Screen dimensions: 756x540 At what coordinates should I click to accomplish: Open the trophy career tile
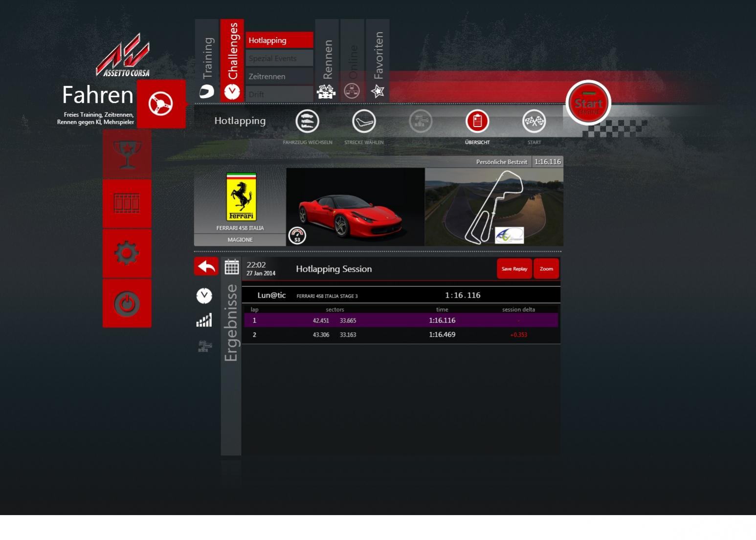click(x=127, y=154)
